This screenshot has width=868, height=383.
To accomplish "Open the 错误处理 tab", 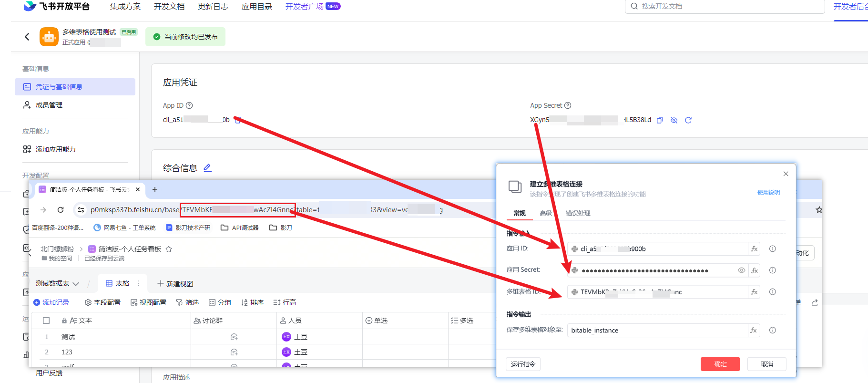I will [x=578, y=213].
